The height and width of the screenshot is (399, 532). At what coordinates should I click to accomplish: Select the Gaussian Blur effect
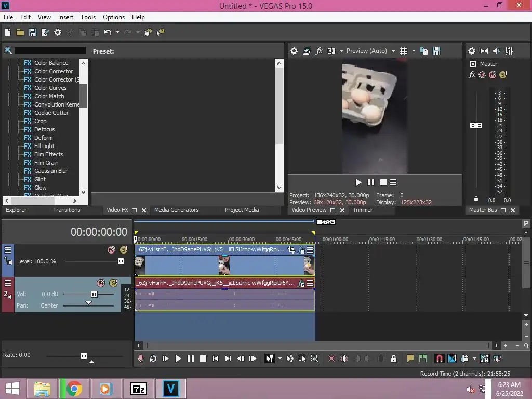click(x=51, y=171)
